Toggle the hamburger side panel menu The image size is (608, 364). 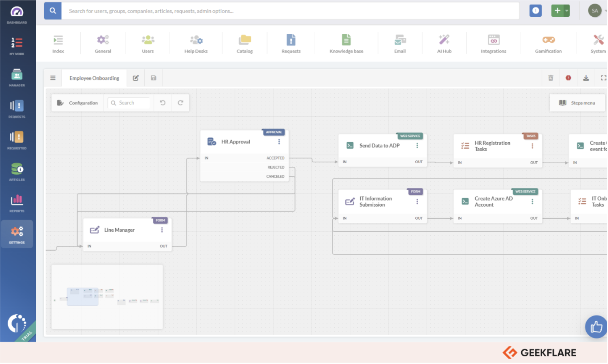53,78
